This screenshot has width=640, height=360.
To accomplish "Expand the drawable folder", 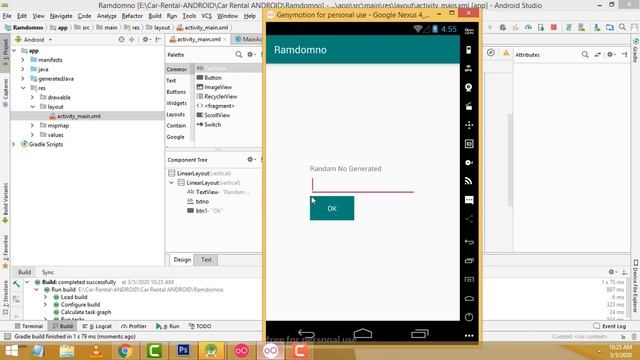I will [x=32, y=98].
